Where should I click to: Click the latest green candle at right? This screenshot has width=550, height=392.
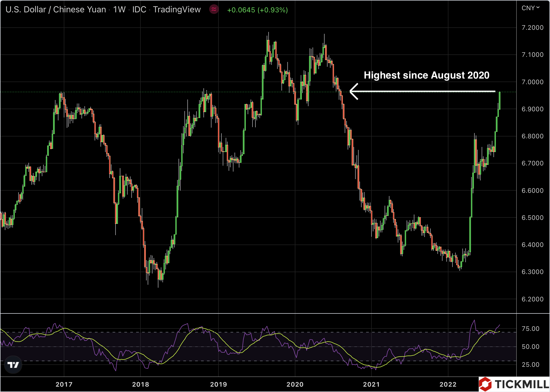(x=500, y=101)
